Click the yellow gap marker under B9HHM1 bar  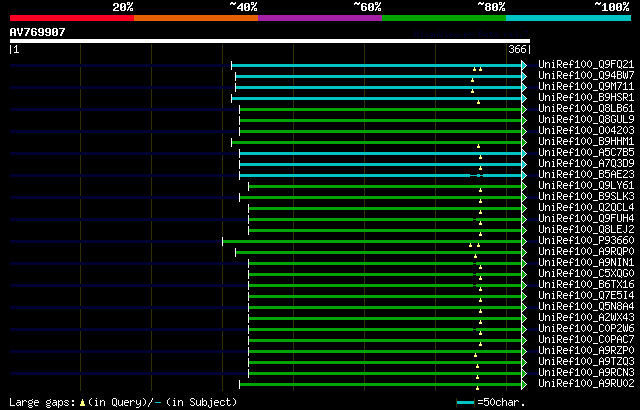[x=478, y=146]
